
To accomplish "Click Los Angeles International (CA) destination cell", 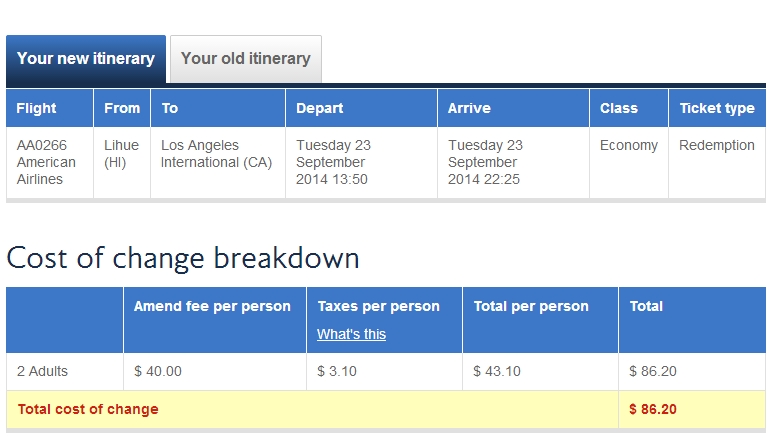I will [x=218, y=162].
